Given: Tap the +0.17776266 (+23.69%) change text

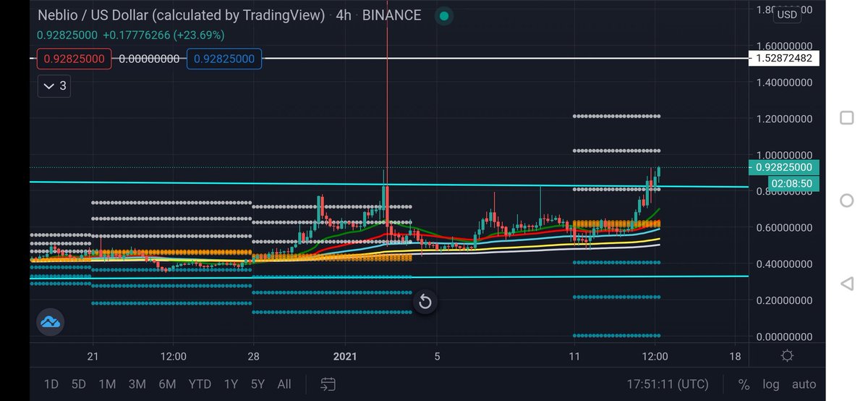Looking at the screenshot, I should [163, 35].
